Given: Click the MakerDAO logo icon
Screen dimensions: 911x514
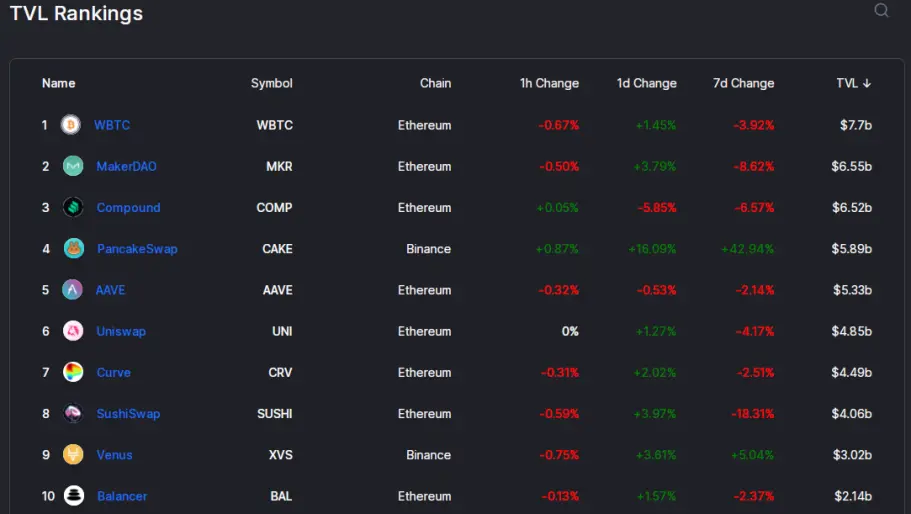Looking at the screenshot, I should (x=73, y=166).
